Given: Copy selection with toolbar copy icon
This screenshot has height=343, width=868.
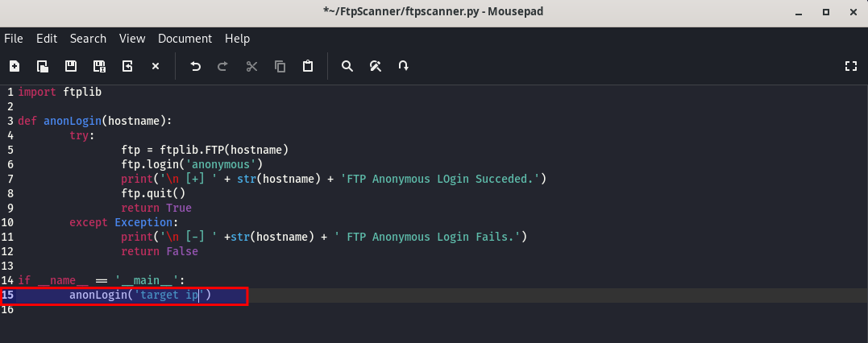Looking at the screenshot, I should (x=280, y=66).
